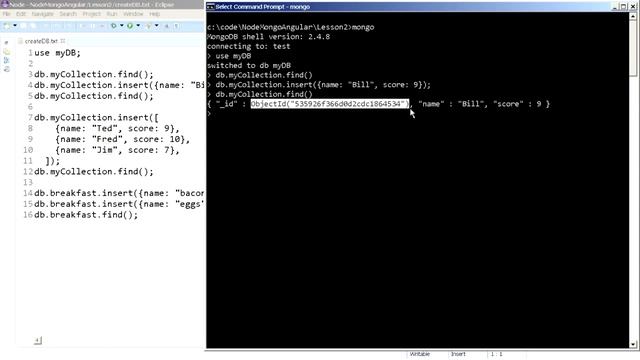Click the '{name: "Ted", score: 9},' line
This screenshot has width=640, height=360.
click(x=117, y=129)
